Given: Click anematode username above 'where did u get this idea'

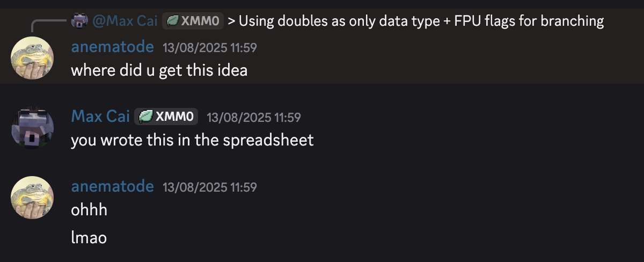Looking at the screenshot, I should click(112, 47).
